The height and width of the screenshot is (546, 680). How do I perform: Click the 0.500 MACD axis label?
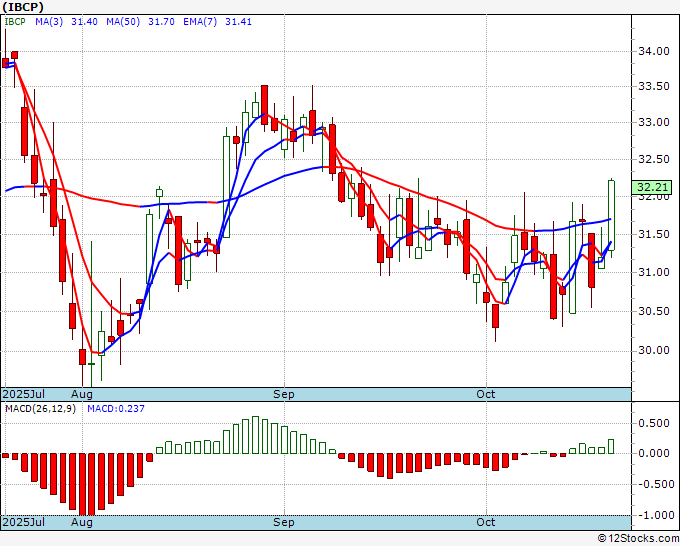click(654, 423)
